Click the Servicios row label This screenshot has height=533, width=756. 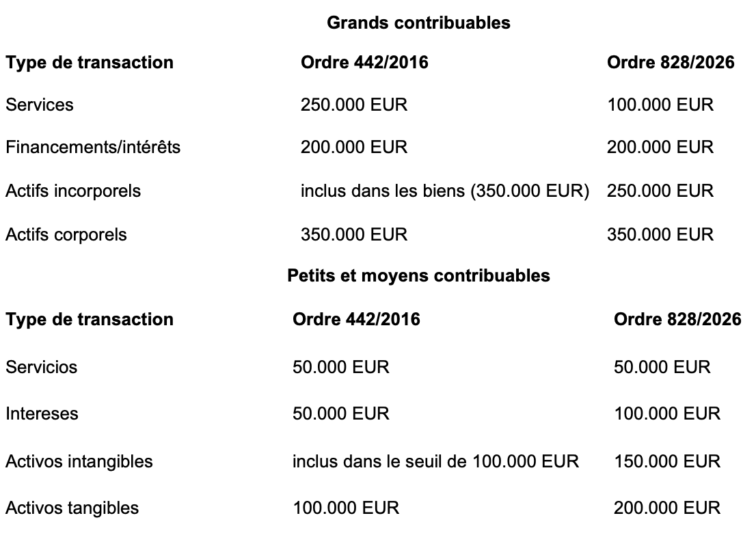pyautogui.click(x=42, y=367)
